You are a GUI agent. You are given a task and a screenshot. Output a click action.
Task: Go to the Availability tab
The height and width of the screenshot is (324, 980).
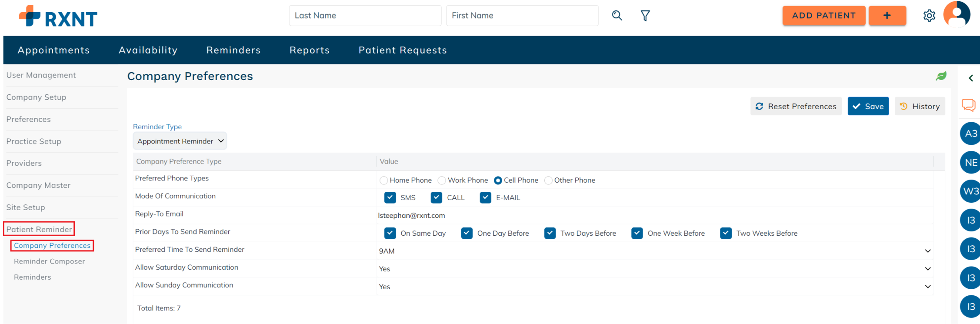click(148, 50)
